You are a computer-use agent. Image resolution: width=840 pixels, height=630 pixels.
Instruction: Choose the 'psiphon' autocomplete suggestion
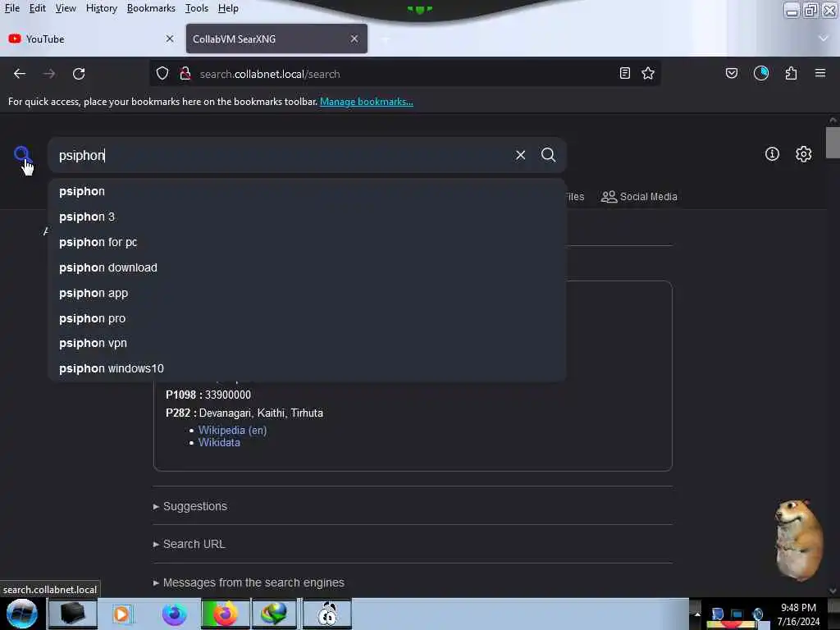tap(307, 191)
